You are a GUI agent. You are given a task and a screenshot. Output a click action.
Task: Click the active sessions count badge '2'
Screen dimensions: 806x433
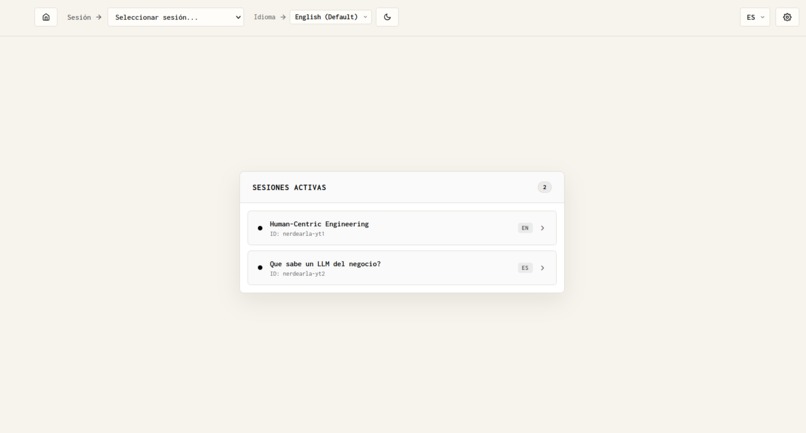pos(544,187)
